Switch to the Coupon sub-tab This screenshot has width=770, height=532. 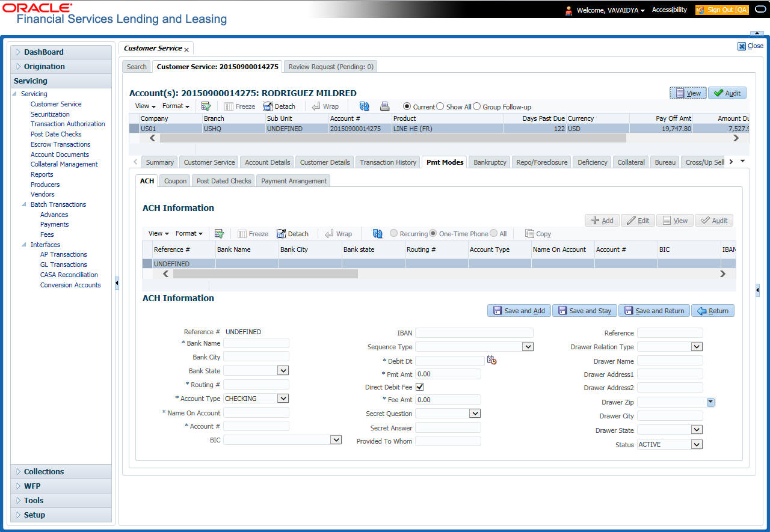176,181
